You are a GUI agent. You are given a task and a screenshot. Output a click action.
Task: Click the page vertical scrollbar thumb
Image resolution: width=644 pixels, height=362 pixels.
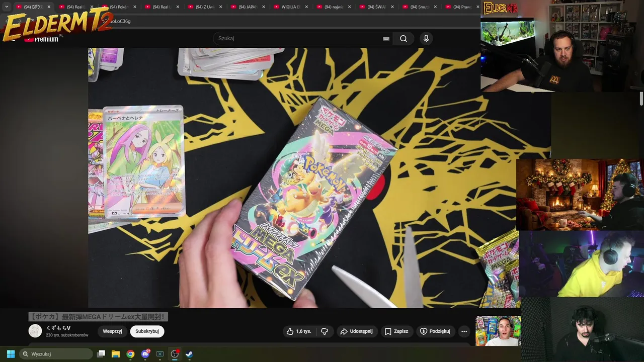coord(641,99)
